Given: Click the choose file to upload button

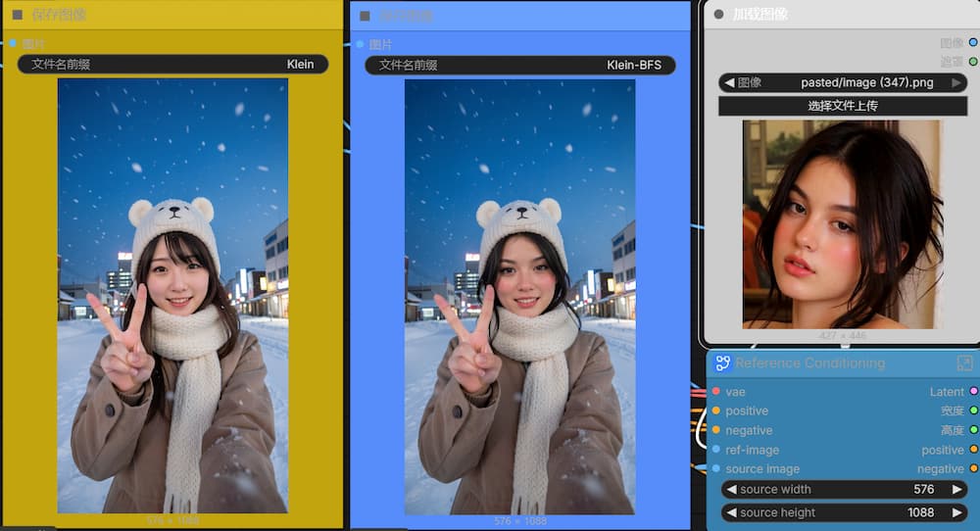Looking at the screenshot, I should click(x=843, y=106).
